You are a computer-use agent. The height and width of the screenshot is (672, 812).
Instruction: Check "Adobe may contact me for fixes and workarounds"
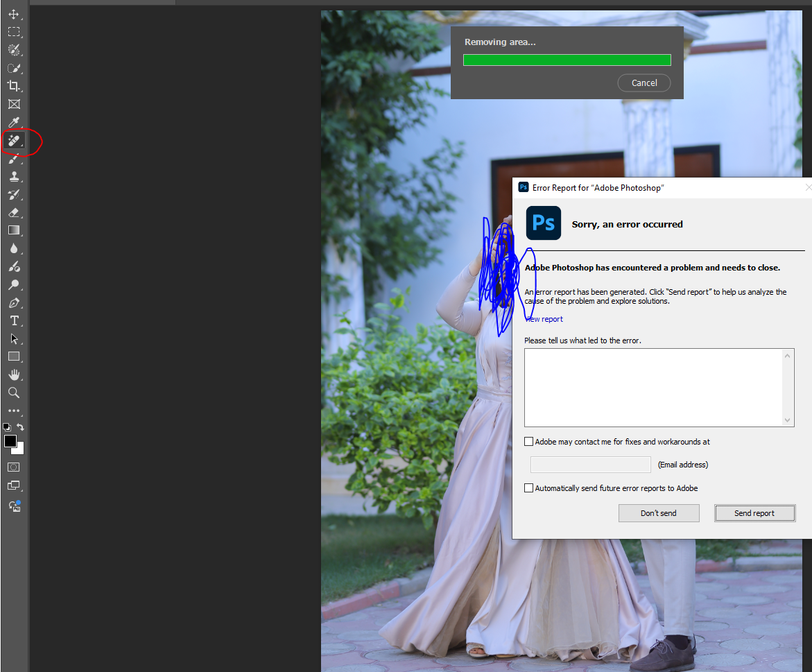[x=528, y=441]
